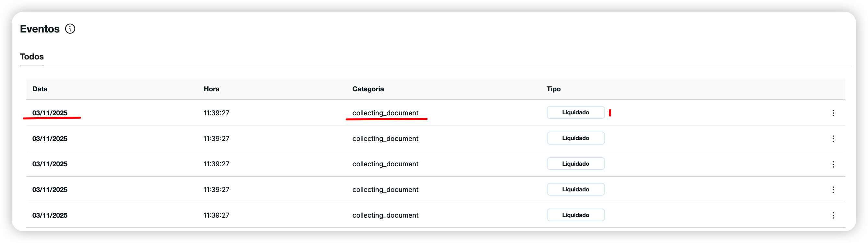Open the second row's three-dot menu
Viewport: 868px width, 243px height.
(833, 139)
